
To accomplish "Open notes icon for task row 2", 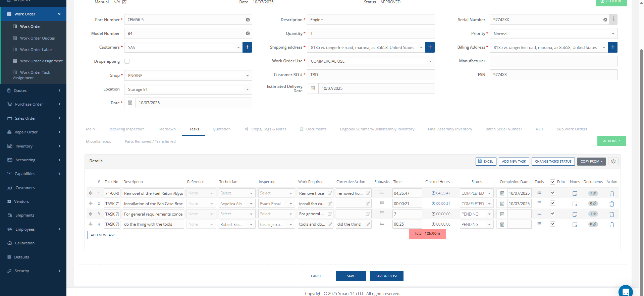I will (575, 204).
